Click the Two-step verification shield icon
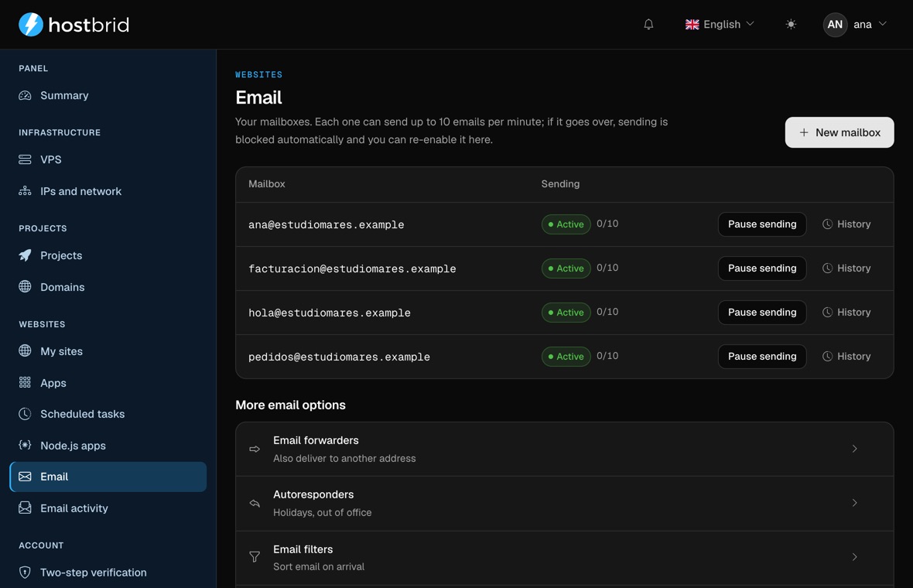The height and width of the screenshot is (588, 913). tap(25, 573)
